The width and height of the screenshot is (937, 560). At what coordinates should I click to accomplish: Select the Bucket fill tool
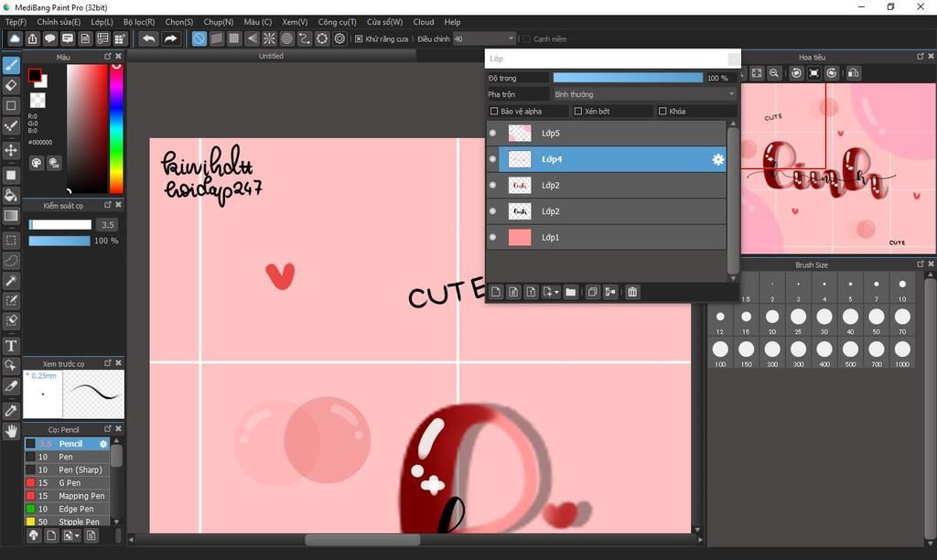11,196
